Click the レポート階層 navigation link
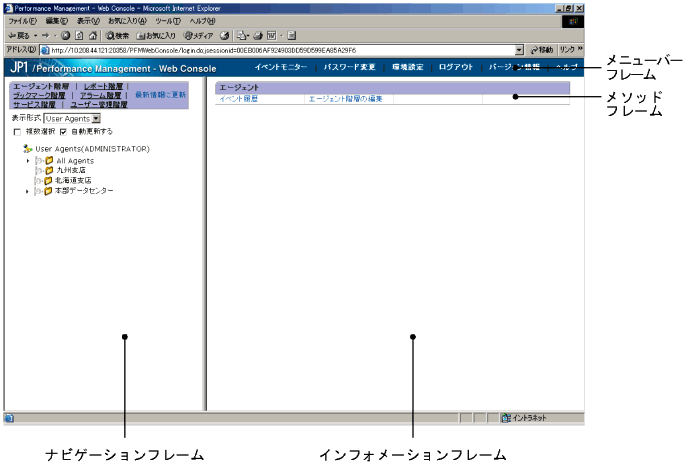 [103, 86]
